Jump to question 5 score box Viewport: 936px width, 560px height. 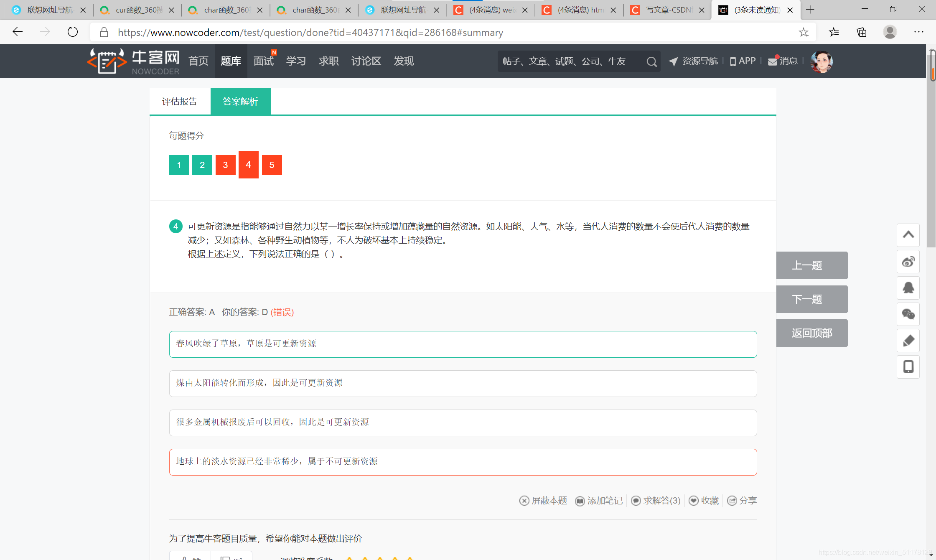coord(272,165)
